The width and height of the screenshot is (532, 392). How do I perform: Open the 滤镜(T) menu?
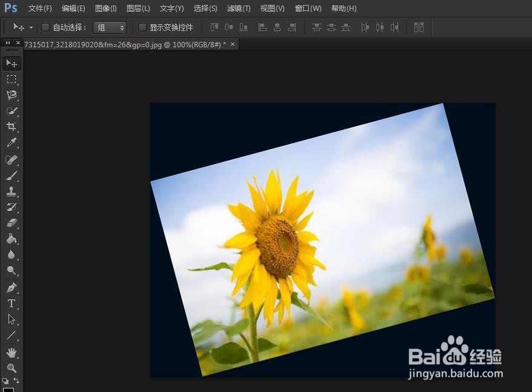pyautogui.click(x=239, y=8)
